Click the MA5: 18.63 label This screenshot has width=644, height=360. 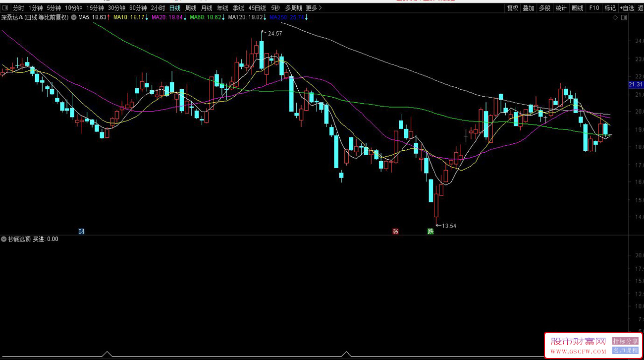[92, 17]
